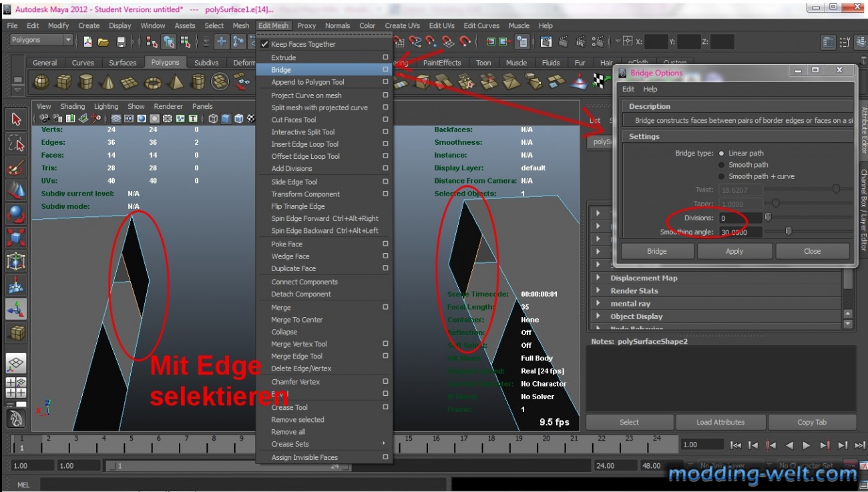Create a polygon pipe from the shelf
This screenshot has width=868, height=492.
click(198, 82)
